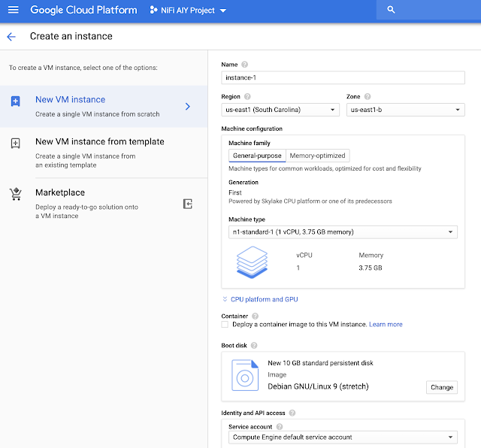Viewport: 481px width, 448px height.
Task: Go back using the left arrow
Action: click(11, 36)
